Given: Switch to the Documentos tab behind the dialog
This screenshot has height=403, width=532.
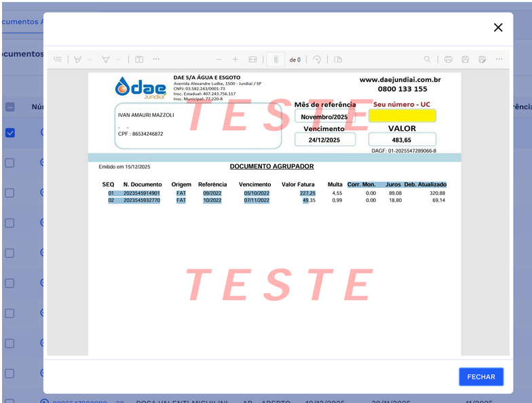Looking at the screenshot, I should [22, 22].
